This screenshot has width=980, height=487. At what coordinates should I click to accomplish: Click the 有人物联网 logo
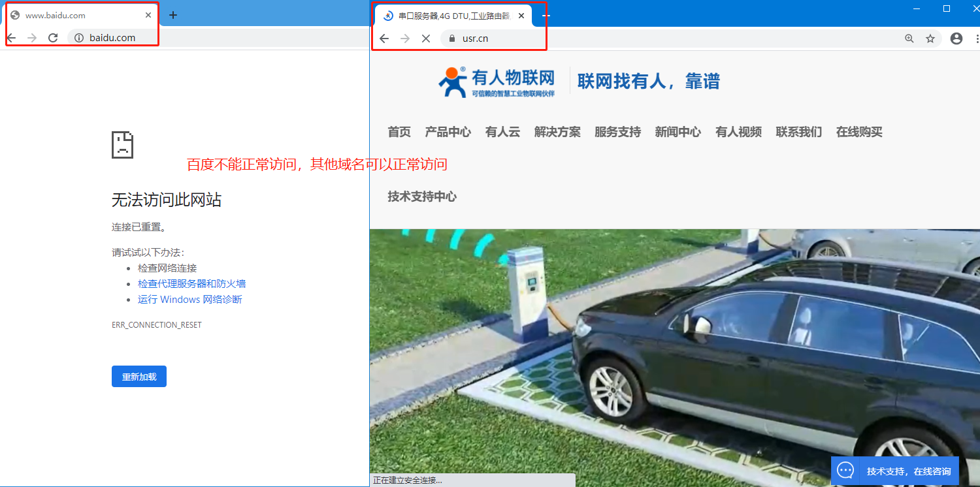point(497,82)
